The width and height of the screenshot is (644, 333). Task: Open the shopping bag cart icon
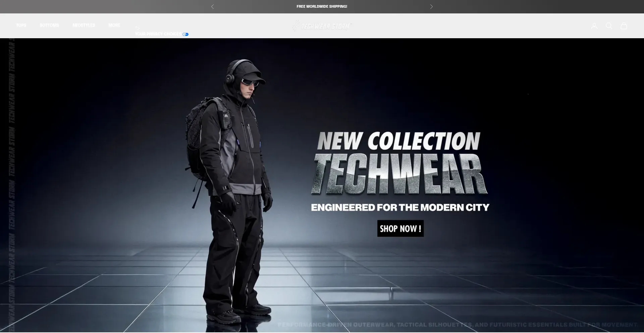point(624,26)
